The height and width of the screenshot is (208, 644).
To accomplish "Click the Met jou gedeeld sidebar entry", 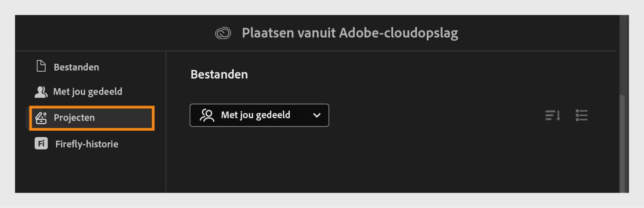I will [x=88, y=91].
